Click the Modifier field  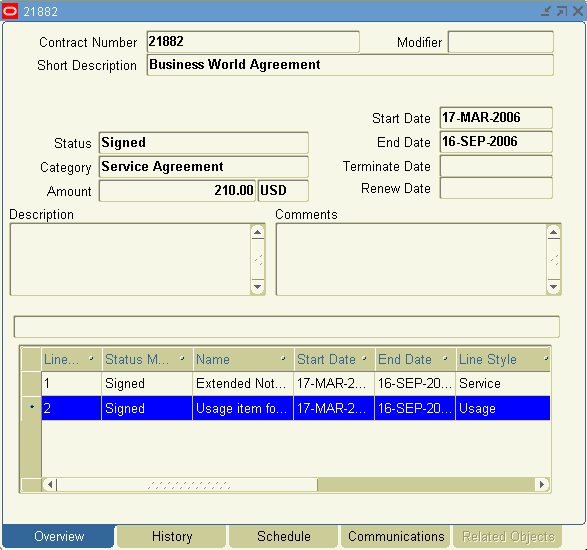pos(501,42)
